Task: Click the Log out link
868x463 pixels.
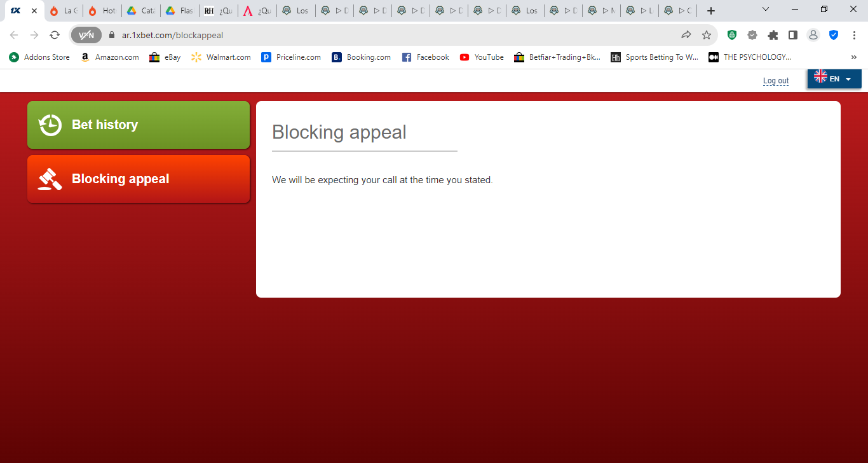Action: click(x=776, y=81)
